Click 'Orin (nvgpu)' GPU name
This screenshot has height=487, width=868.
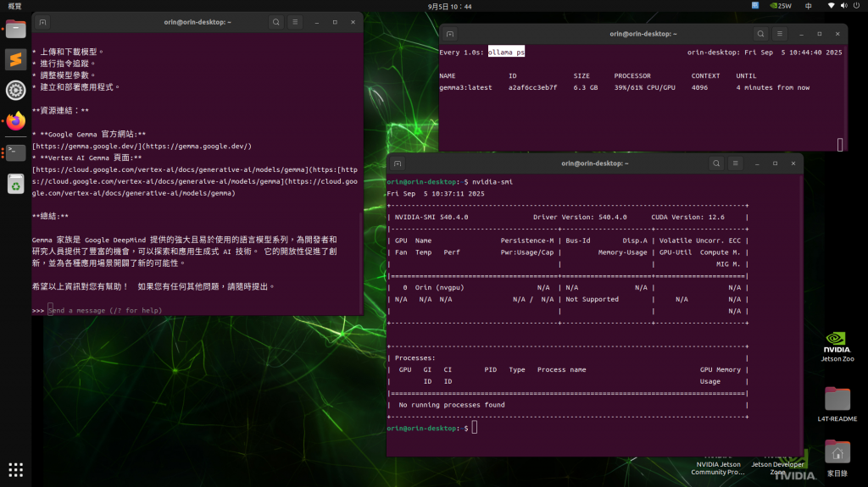point(440,287)
